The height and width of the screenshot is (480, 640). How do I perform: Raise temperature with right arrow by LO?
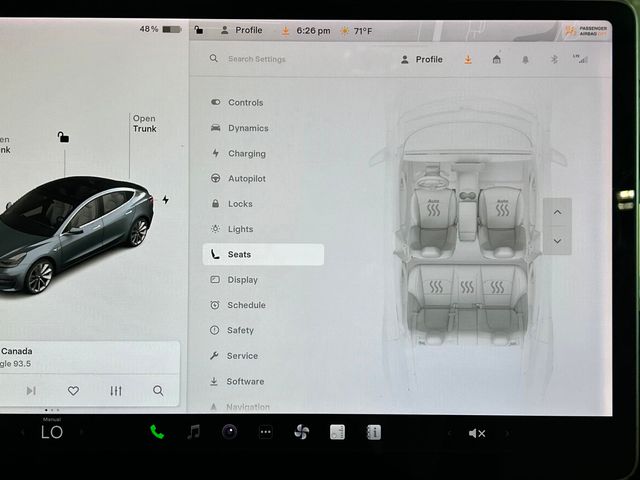click(82, 432)
